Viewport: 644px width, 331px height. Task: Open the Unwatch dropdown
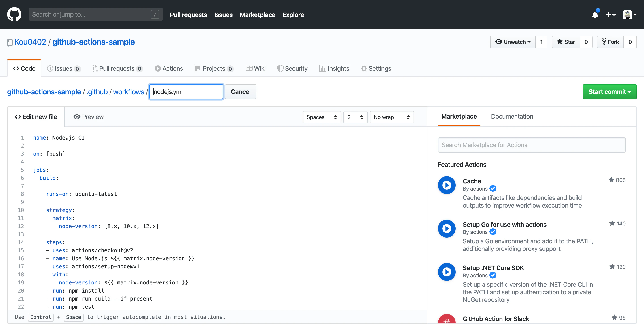pyautogui.click(x=513, y=42)
